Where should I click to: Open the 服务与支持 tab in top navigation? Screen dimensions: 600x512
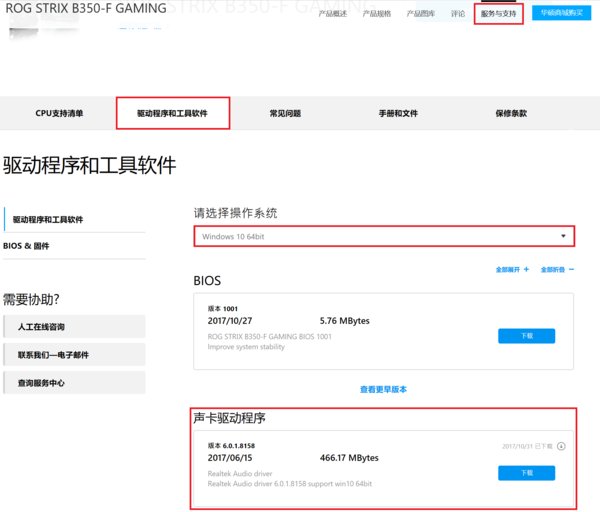point(498,14)
